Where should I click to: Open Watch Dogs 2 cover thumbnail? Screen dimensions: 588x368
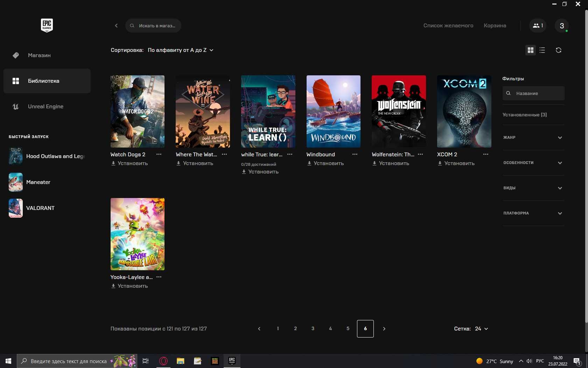[x=138, y=111]
